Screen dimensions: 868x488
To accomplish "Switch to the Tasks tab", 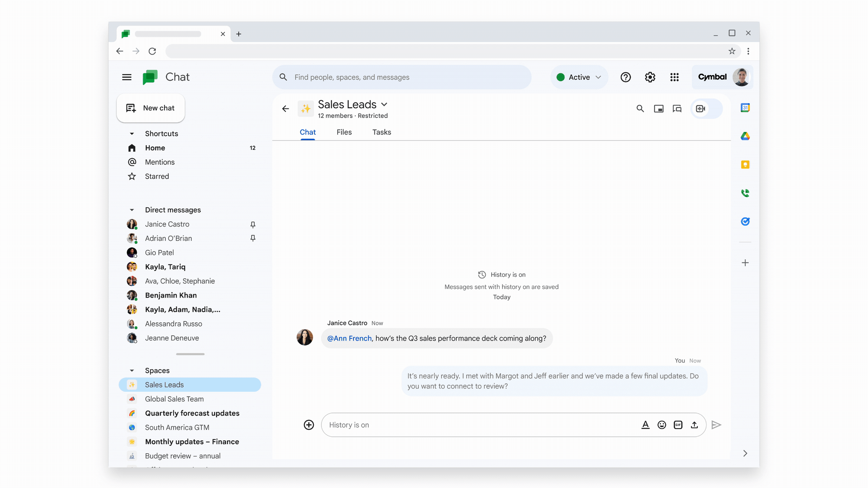I will [x=381, y=132].
